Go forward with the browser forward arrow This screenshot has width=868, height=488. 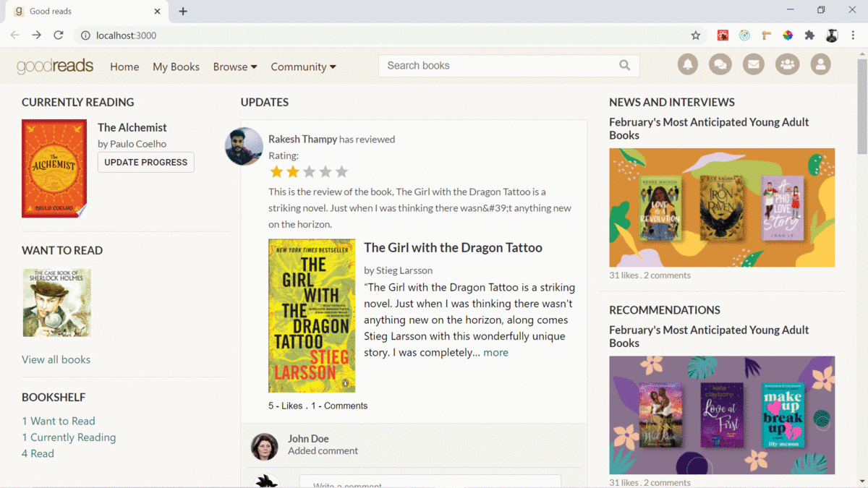[x=36, y=35]
